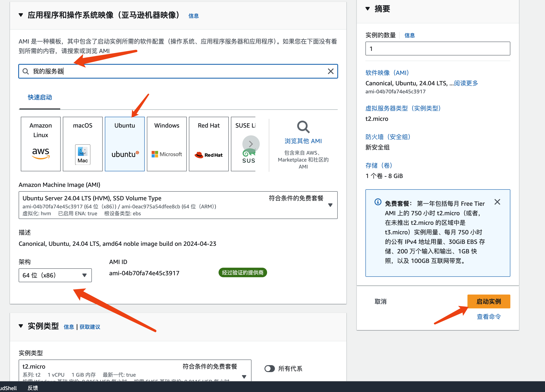The width and height of the screenshot is (545, 392).
Task: Click the AMI ID ami-04b70fa74e45c3917 text
Action: tap(144, 273)
